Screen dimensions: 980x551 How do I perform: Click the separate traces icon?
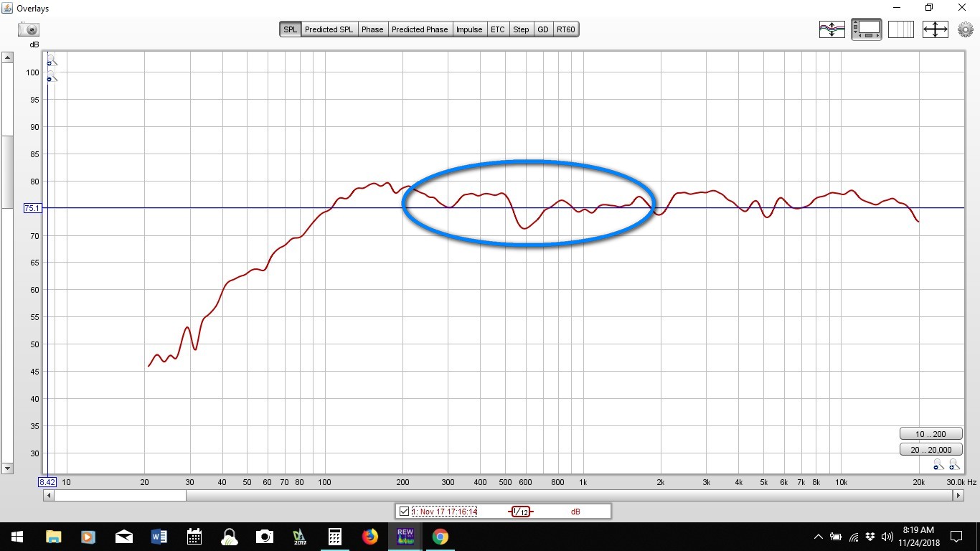pyautogui.click(x=831, y=29)
